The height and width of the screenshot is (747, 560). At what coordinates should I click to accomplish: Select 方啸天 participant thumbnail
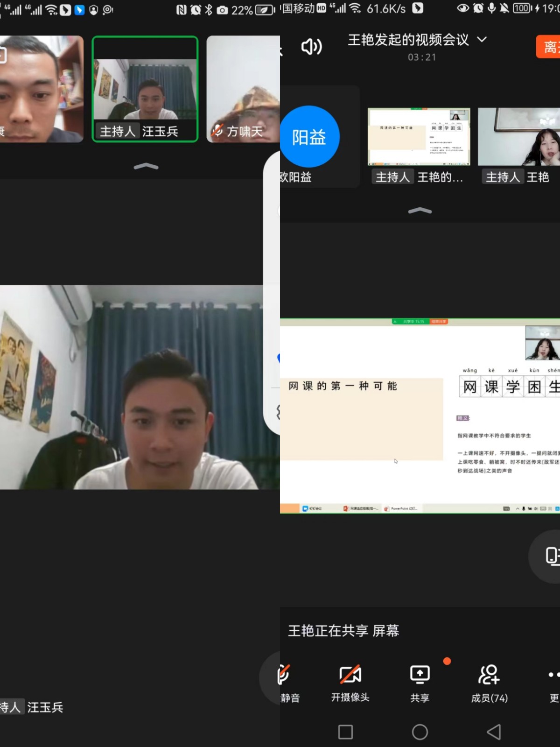coord(243,89)
